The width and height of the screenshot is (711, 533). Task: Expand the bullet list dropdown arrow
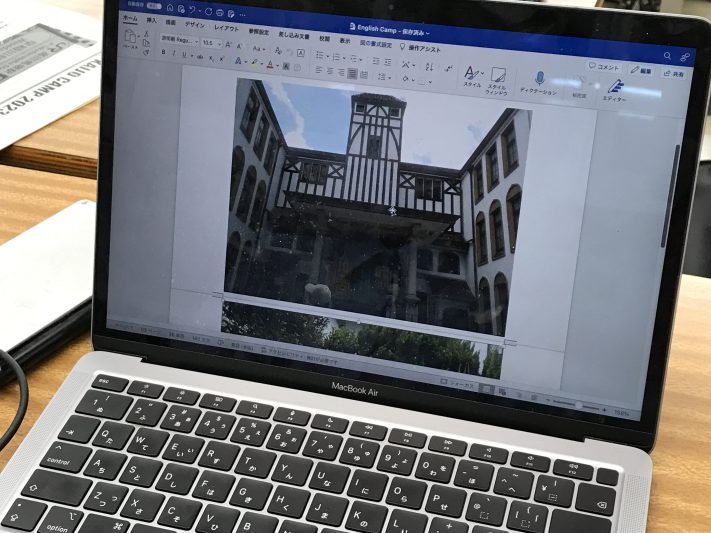click(x=327, y=57)
